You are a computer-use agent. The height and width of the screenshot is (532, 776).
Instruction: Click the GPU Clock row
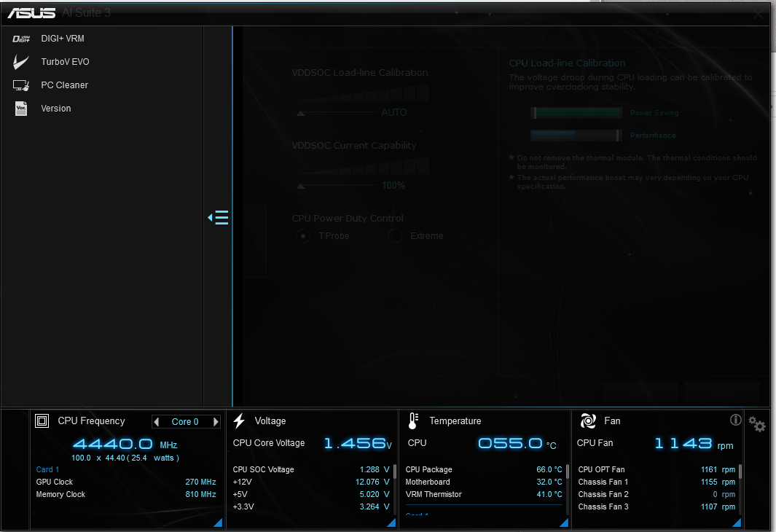(x=126, y=482)
